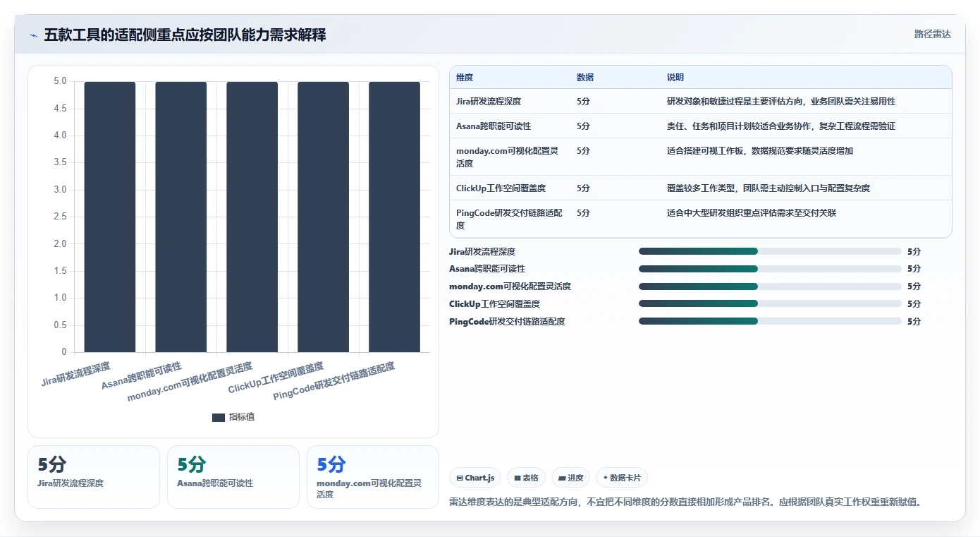Select the 数据卡片 tag button
Viewport: 980px width, 537px height.
(622, 478)
